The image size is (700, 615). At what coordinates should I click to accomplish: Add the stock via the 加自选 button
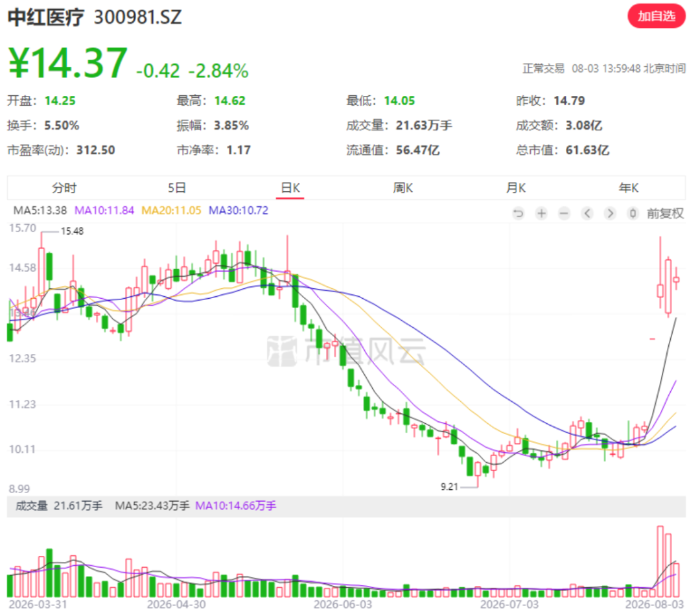tap(656, 16)
